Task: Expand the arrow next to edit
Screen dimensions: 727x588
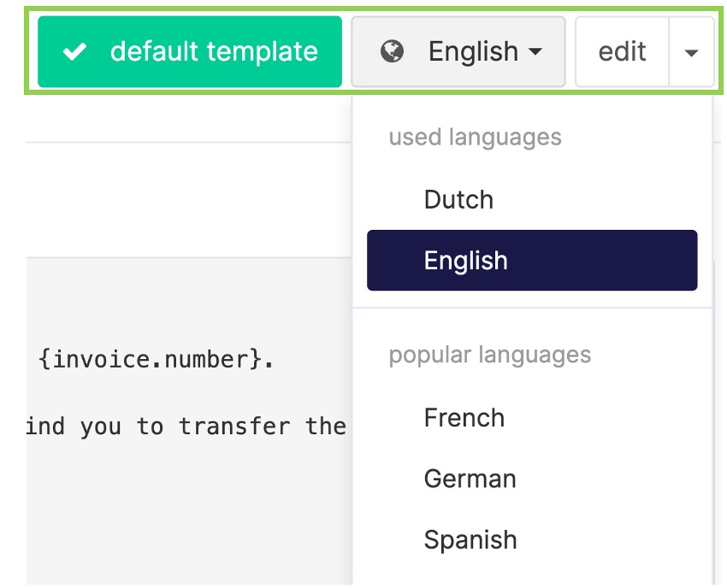Action: [x=691, y=52]
